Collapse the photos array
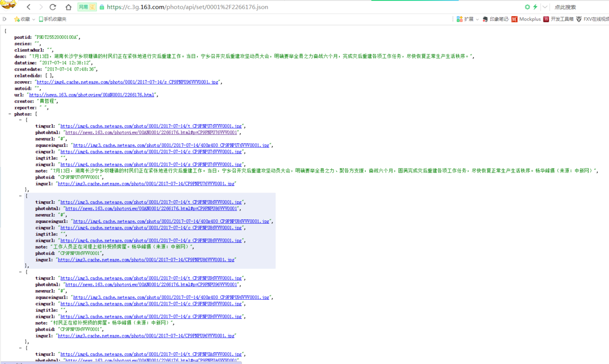This screenshot has height=364, width=609. click(10, 114)
